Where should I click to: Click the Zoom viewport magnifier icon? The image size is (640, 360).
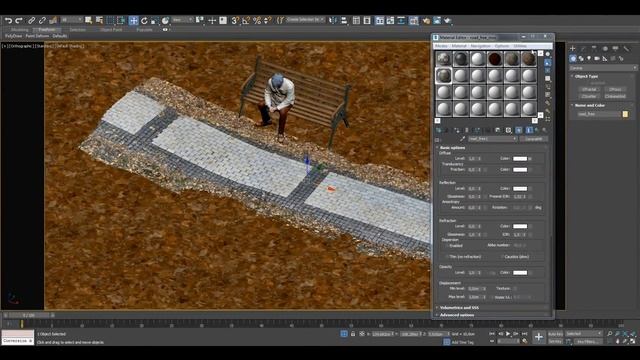[609, 333]
